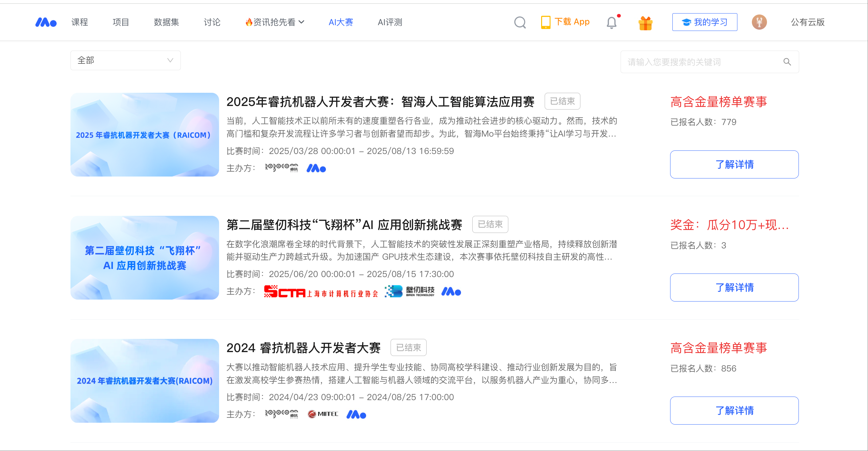Open the magnifier search icon in header
Screen dimensions: 868x451
520,22
